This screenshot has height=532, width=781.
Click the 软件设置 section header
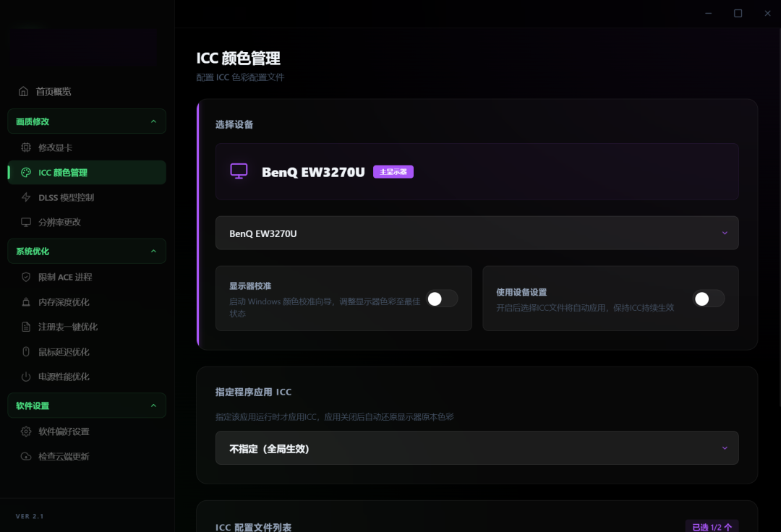tap(87, 406)
